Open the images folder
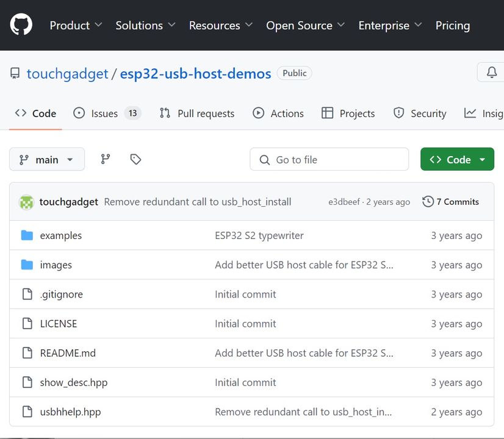The width and height of the screenshot is (504, 439). point(56,265)
